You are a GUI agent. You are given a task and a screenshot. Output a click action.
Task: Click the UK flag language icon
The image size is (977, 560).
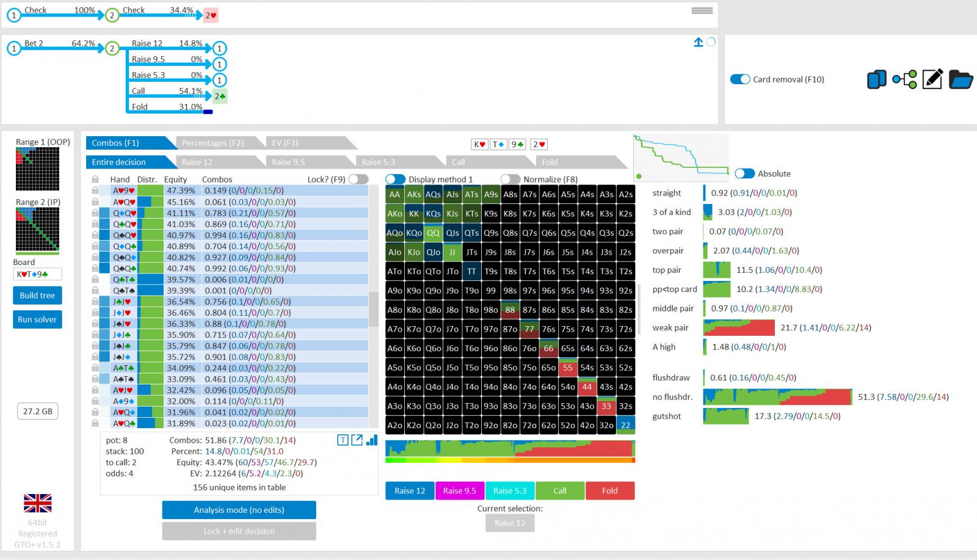pyautogui.click(x=38, y=503)
